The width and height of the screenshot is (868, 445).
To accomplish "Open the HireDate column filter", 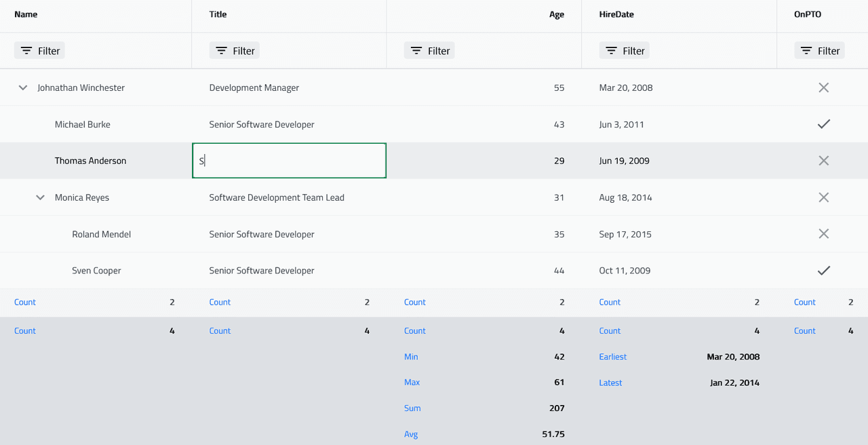I will pyautogui.click(x=625, y=51).
